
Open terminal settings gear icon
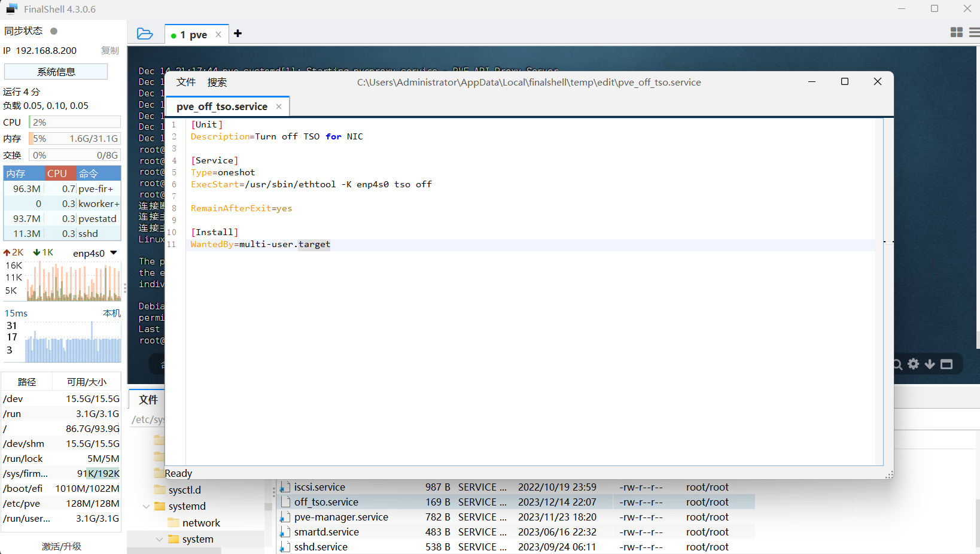[x=913, y=364]
